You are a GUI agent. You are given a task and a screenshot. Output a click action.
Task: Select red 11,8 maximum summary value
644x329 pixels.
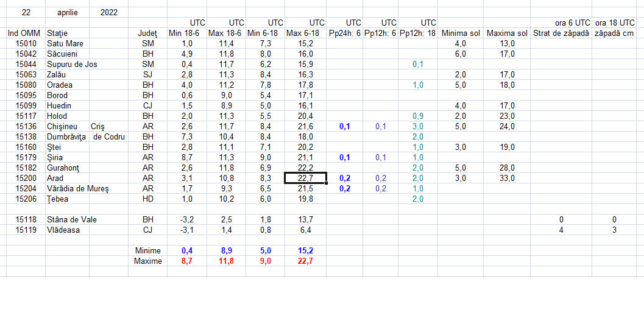tap(226, 261)
